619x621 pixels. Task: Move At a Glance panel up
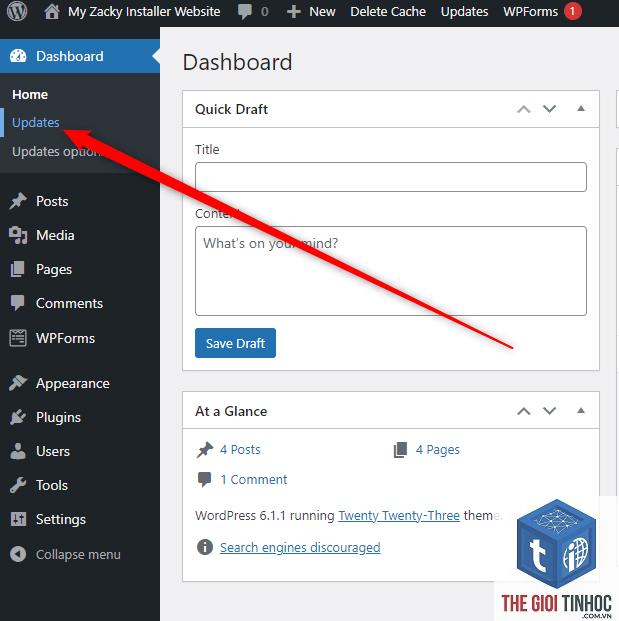click(x=524, y=411)
